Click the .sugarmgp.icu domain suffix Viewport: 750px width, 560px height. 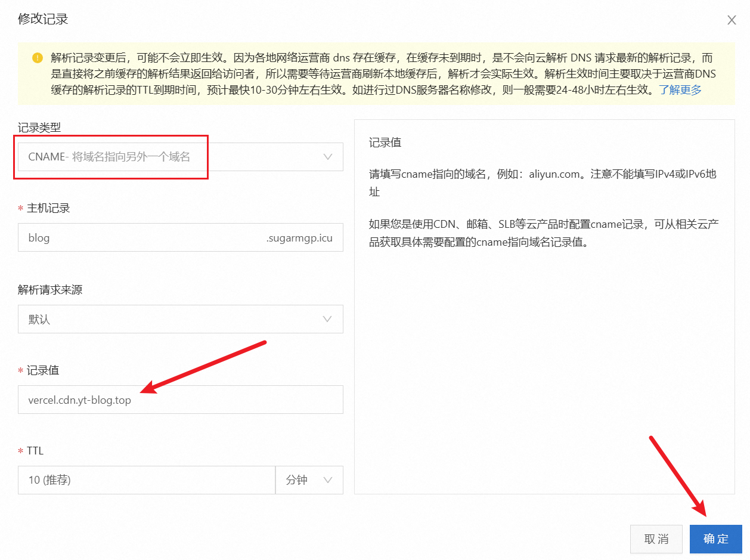tap(299, 238)
